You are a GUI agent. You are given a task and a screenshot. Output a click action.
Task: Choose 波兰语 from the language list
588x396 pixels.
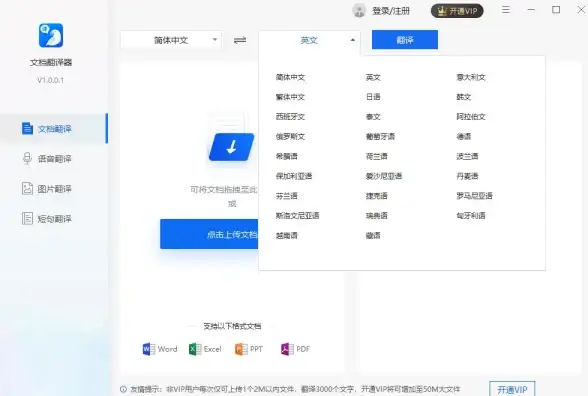coord(467,156)
